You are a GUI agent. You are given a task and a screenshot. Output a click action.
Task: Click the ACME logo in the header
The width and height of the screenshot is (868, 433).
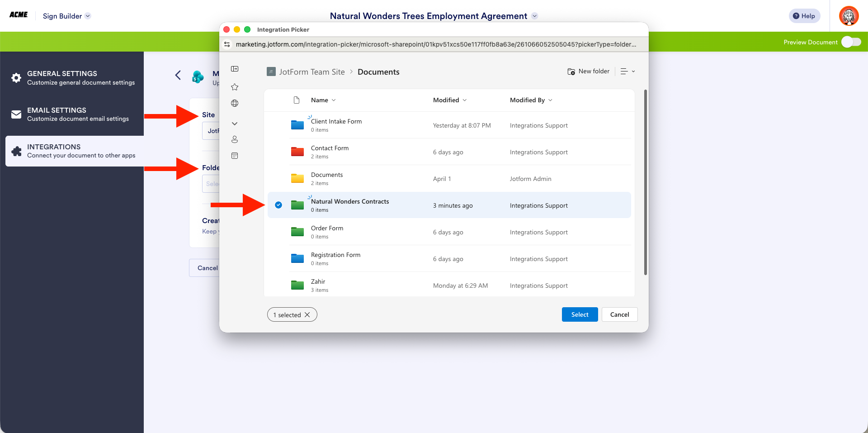(x=18, y=14)
